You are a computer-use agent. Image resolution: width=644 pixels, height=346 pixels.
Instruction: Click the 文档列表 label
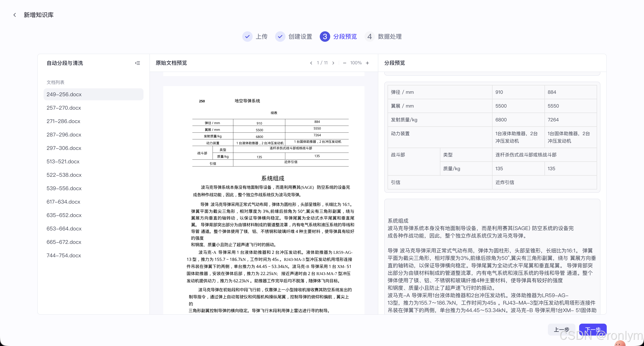click(x=56, y=82)
